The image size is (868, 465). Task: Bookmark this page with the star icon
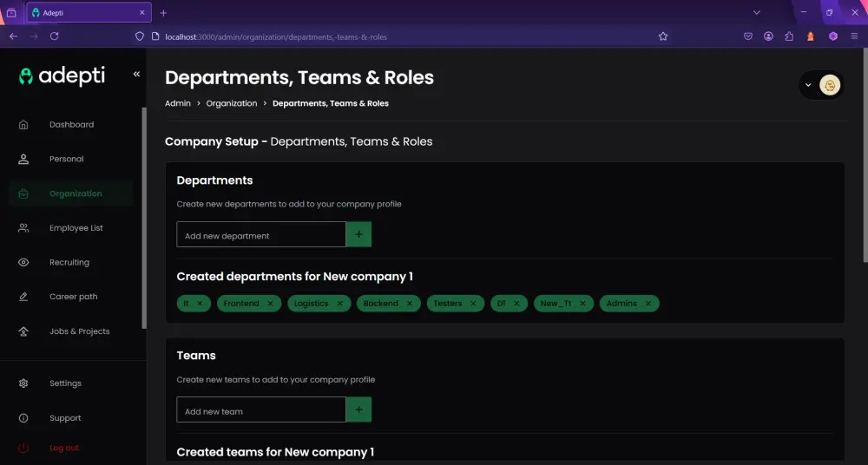(x=663, y=36)
